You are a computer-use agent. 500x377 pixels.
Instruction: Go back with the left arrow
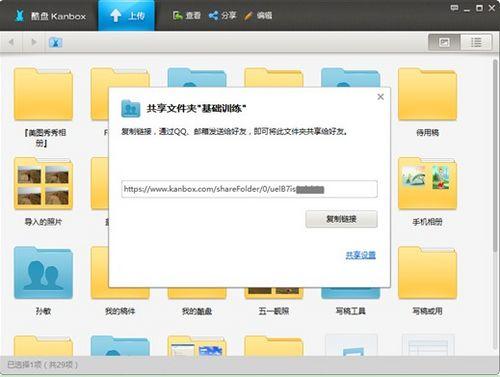[11, 42]
